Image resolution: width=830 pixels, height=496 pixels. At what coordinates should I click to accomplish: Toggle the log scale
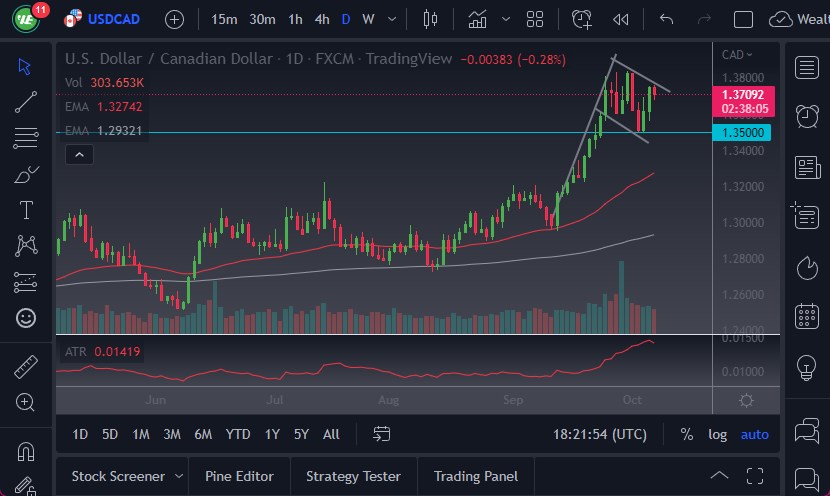pyautogui.click(x=718, y=434)
